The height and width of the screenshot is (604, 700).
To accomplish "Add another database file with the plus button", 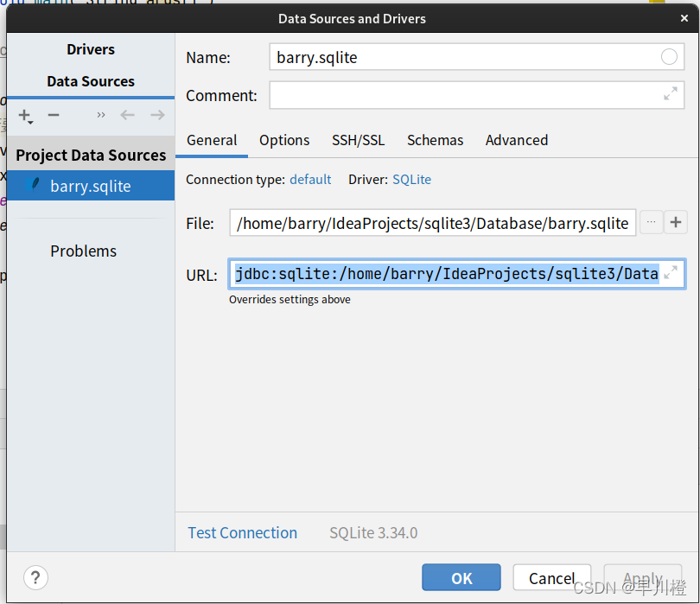I will (x=676, y=222).
